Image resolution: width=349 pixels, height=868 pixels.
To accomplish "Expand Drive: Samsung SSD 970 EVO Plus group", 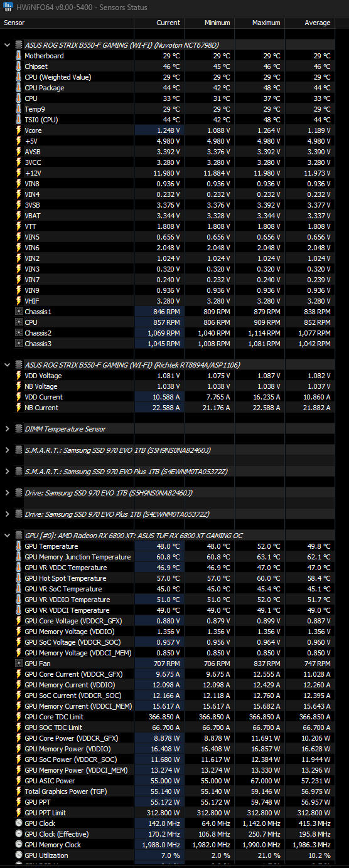I will coord(7,514).
